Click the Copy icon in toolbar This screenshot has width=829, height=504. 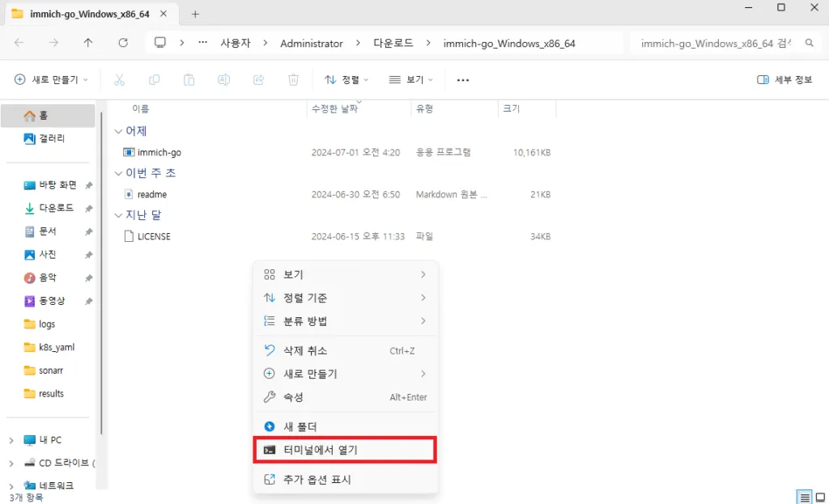pyautogui.click(x=154, y=80)
